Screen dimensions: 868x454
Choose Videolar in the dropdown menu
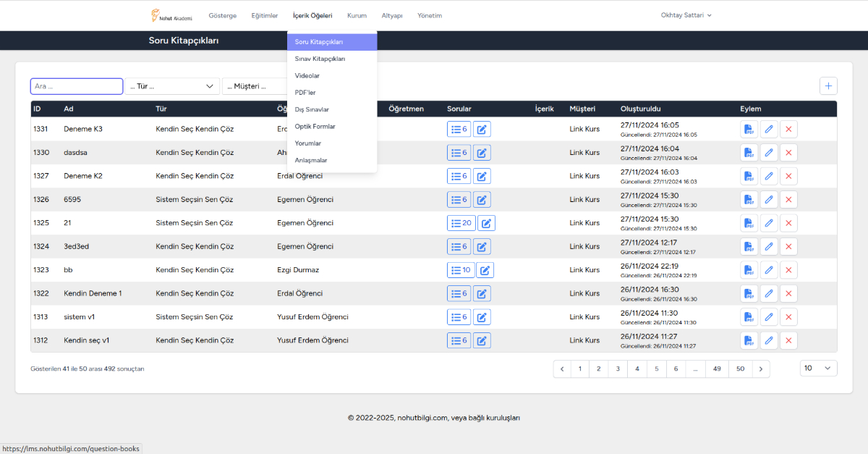click(x=307, y=76)
